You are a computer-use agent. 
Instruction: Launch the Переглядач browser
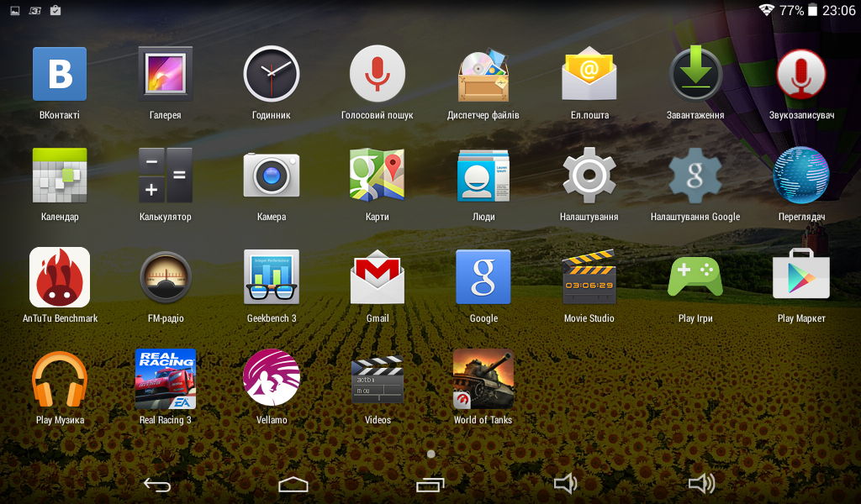801,176
